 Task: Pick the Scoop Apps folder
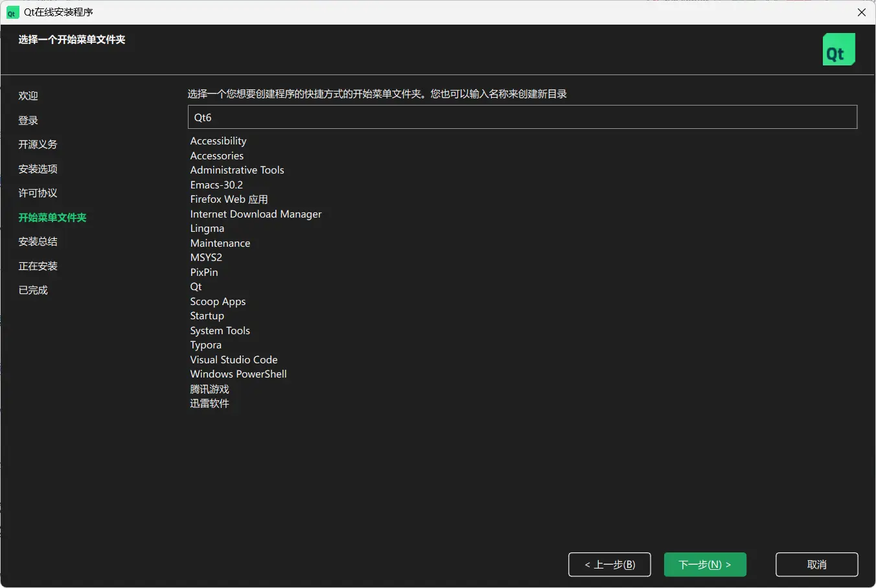click(x=218, y=302)
